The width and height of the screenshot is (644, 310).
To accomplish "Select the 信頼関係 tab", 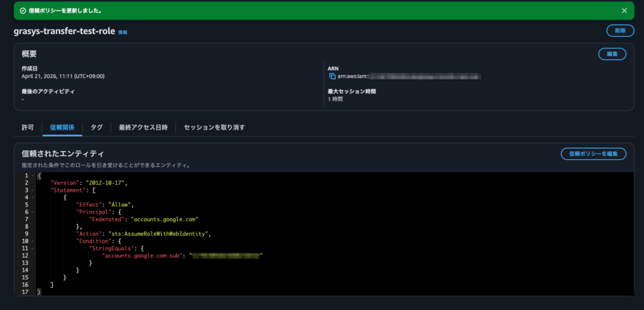I will click(x=62, y=127).
